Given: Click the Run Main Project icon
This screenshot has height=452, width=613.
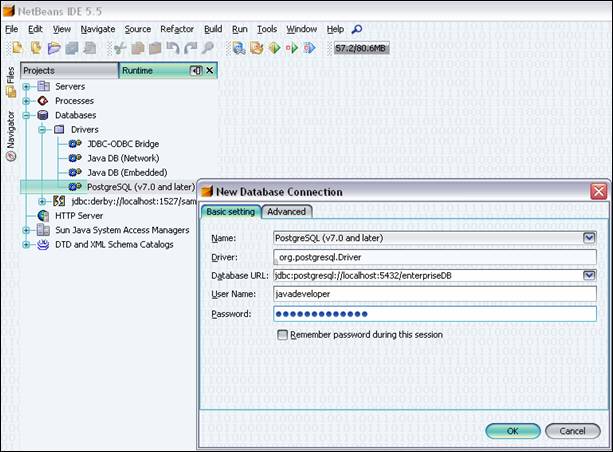Looking at the screenshot, I should coord(274,48).
